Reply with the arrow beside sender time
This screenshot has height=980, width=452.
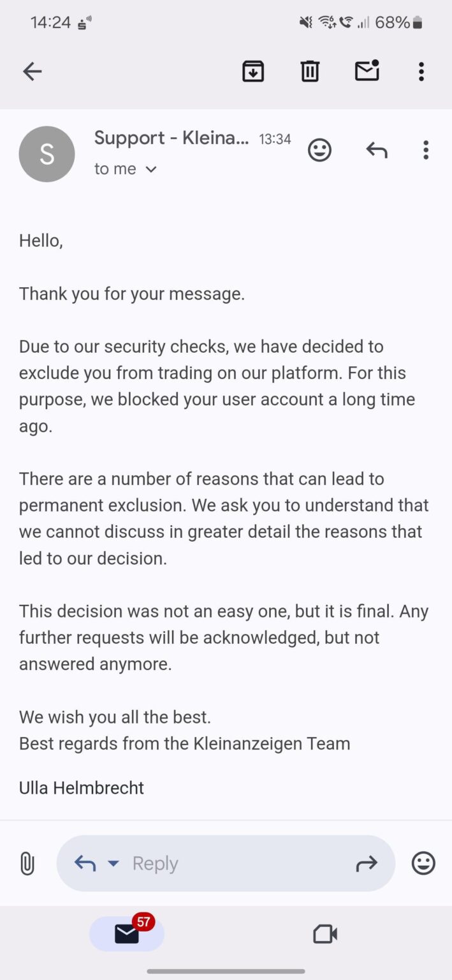[376, 151]
